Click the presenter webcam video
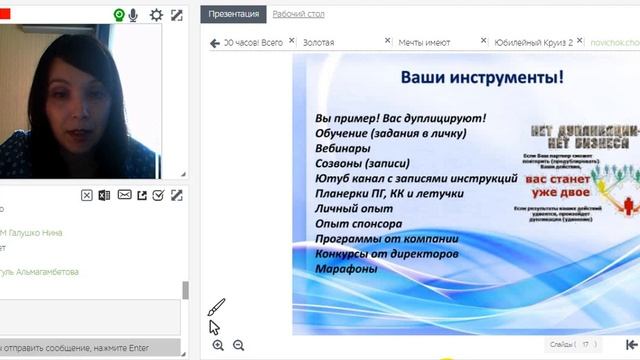Viewport: 640px width, 360px height. coord(80,101)
